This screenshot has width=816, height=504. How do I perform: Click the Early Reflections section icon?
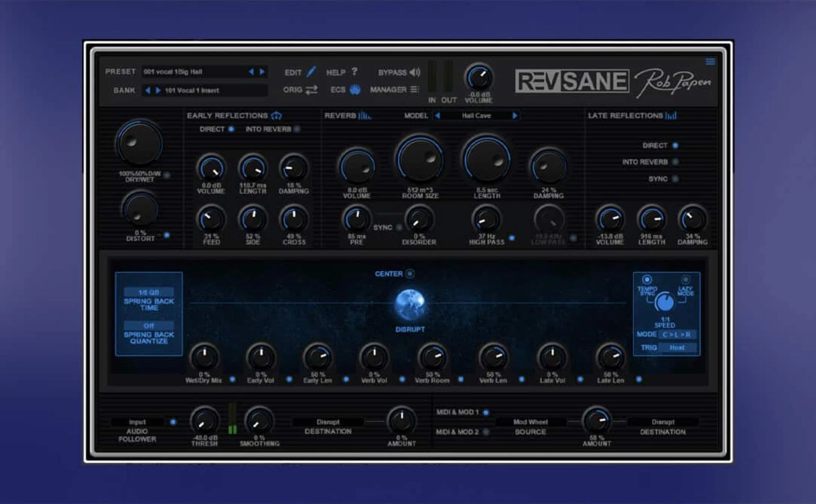point(277,116)
